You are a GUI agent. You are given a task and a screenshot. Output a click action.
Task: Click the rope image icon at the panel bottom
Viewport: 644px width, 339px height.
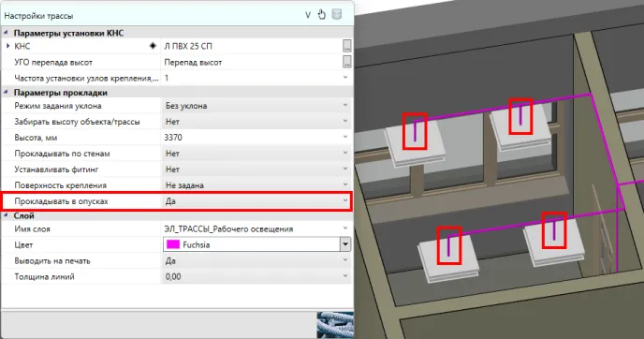pos(335,325)
